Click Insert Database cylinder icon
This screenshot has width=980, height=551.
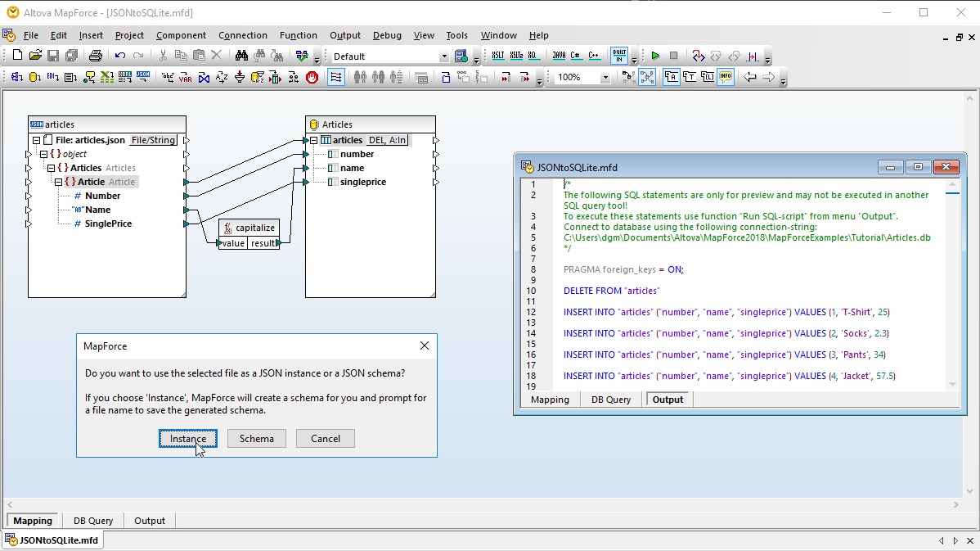(35, 77)
